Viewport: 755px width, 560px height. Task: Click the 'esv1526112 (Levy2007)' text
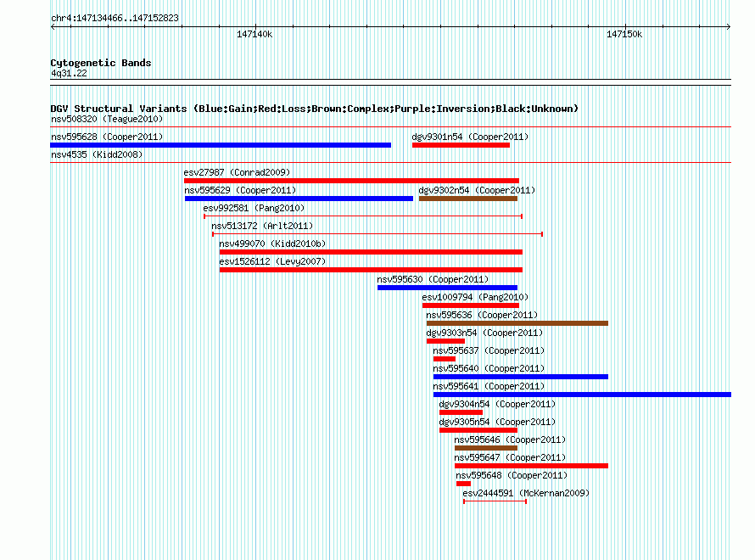tap(272, 261)
